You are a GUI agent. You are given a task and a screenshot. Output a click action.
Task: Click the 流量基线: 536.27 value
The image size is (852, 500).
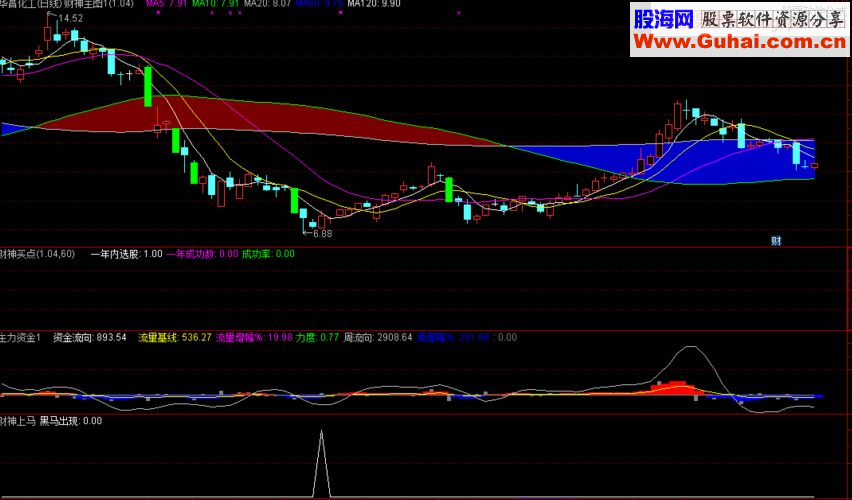click(x=175, y=338)
